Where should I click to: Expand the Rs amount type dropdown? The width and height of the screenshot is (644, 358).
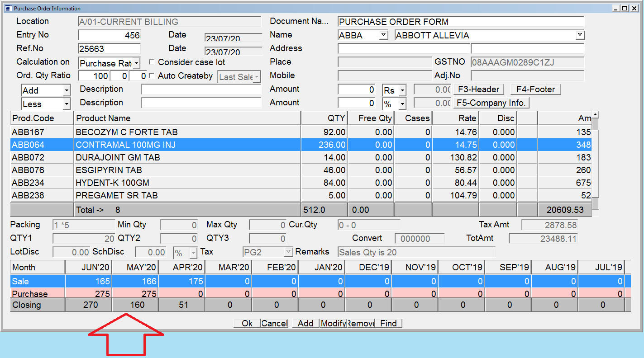tap(402, 90)
